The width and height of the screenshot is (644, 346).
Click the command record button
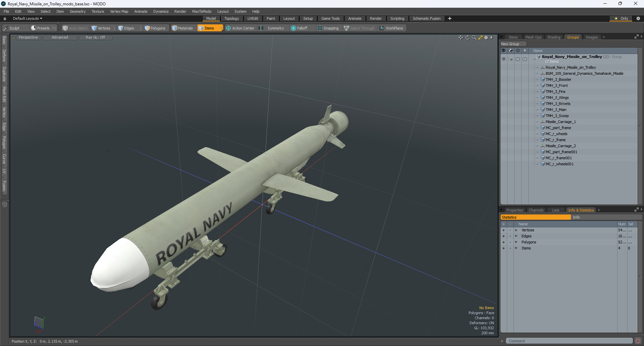click(638, 341)
